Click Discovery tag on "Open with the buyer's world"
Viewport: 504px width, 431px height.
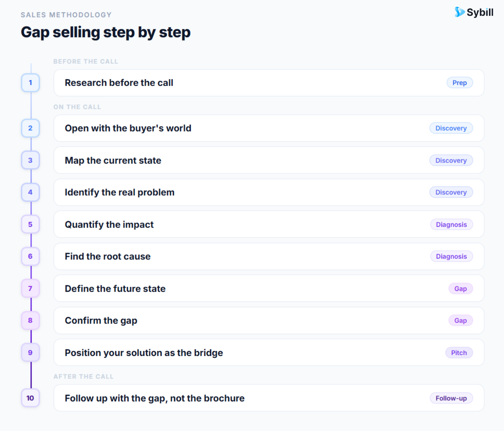(451, 128)
